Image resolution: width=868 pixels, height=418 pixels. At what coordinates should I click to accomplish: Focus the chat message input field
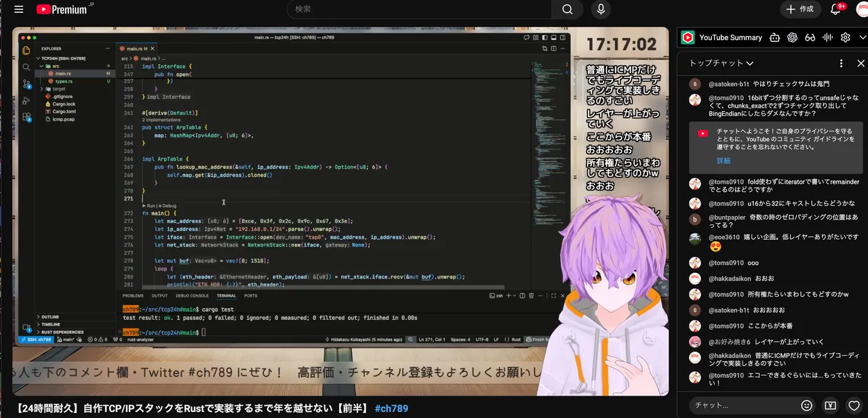tap(743, 405)
